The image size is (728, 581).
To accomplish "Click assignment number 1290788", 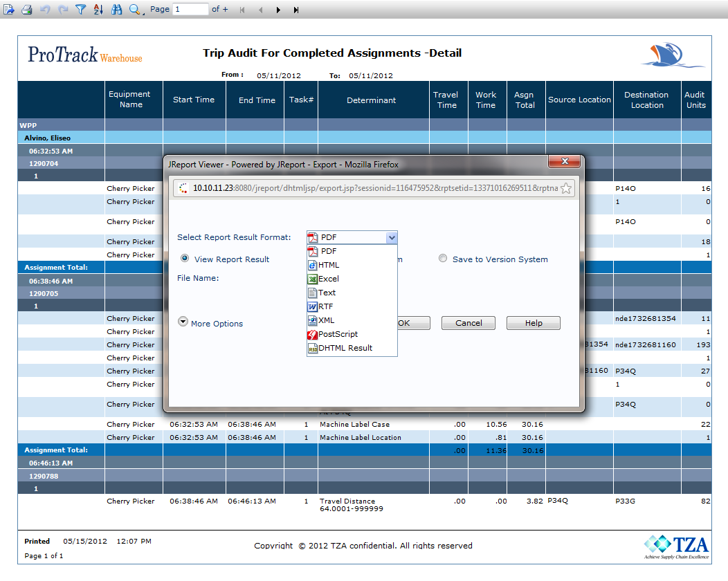I will pyautogui.click(x=44, y=476).
